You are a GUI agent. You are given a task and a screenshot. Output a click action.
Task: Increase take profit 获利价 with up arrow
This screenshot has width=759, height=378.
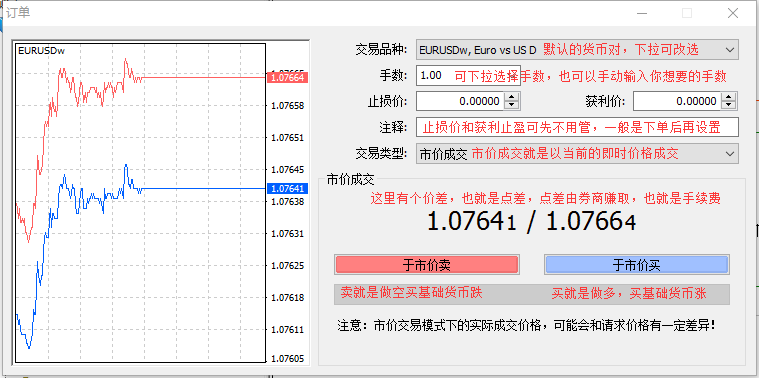tap(729, 97)
